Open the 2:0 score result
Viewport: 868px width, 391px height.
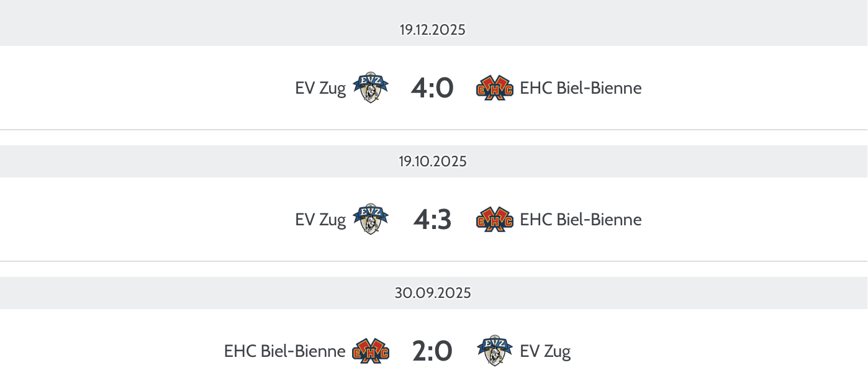pos(432,351)
